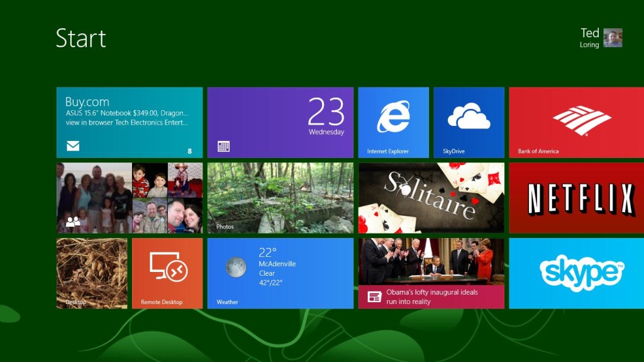Launch the Solitaire game tile
The width and height of the screenshot is (644, 362).
(431, 198)
